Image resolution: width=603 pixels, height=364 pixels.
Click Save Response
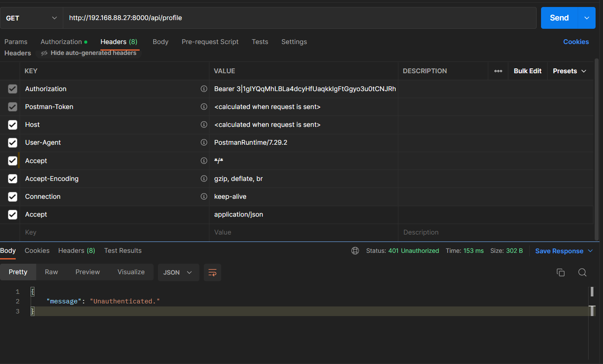click(x=559, y=251)
